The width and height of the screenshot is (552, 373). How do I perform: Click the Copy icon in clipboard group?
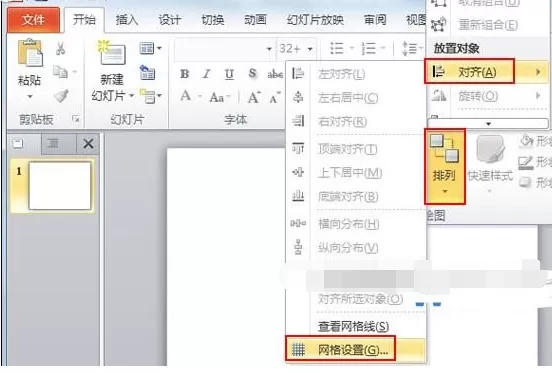click(61, 72)
